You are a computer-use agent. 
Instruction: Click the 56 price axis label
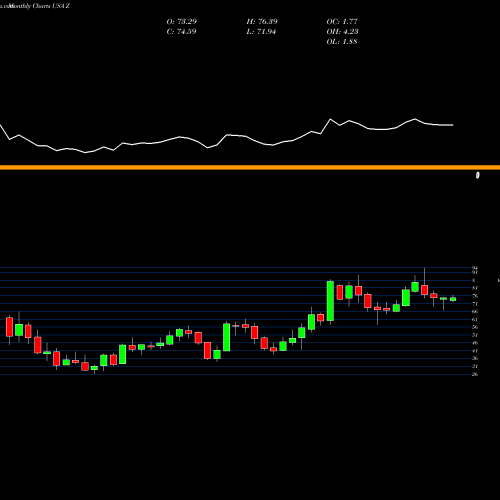click(475, 327)
